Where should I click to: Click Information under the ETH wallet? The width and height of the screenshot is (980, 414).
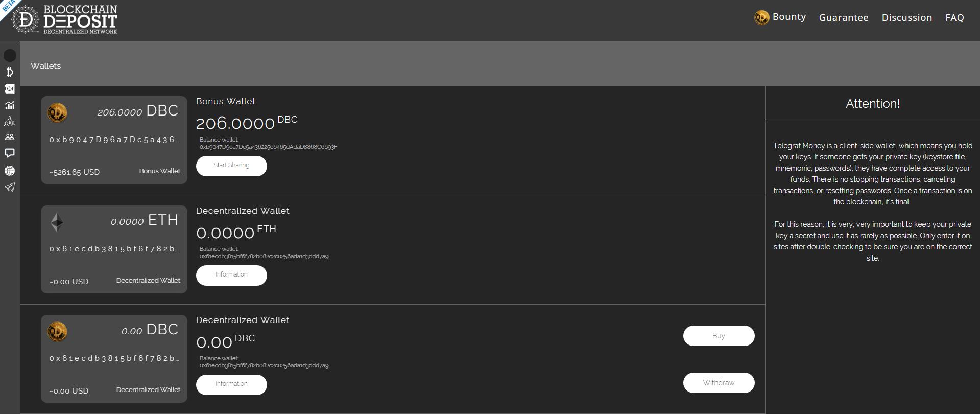[231, 275]
